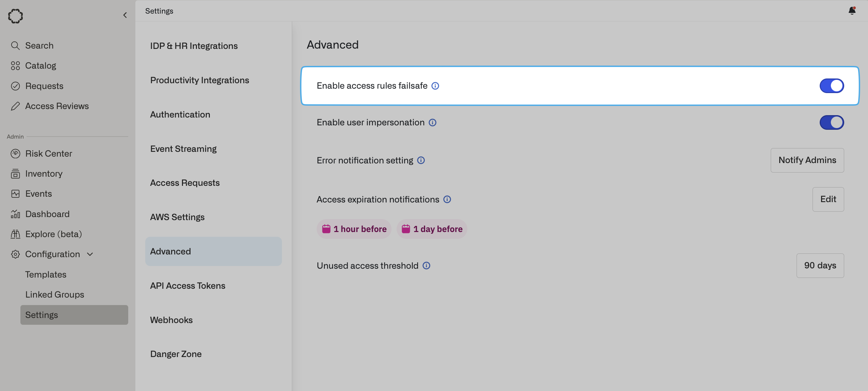Click info icon next to access rules failsafe
This screenshot has height=391, width=868.
pyautogui.click(x=435, y=86)
